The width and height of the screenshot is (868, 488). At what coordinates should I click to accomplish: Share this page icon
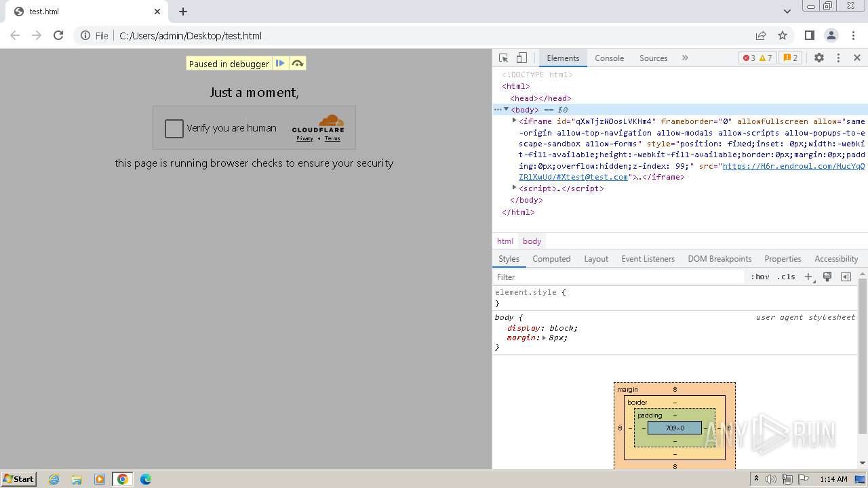pos(761,35)
